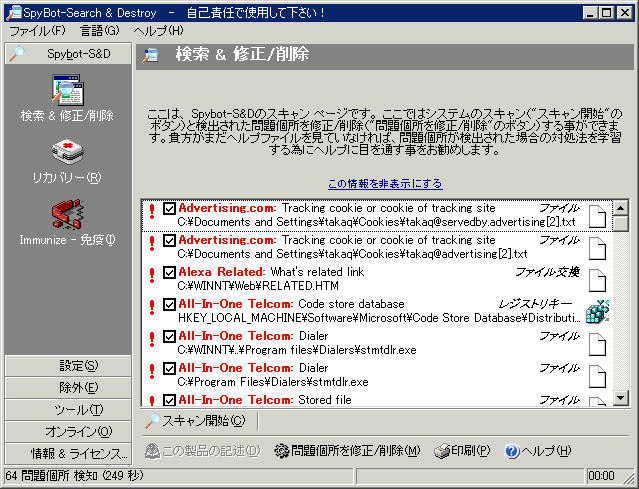
Task: Click the bottom ヘルプ(H) help button
Action: click(538, 451)
